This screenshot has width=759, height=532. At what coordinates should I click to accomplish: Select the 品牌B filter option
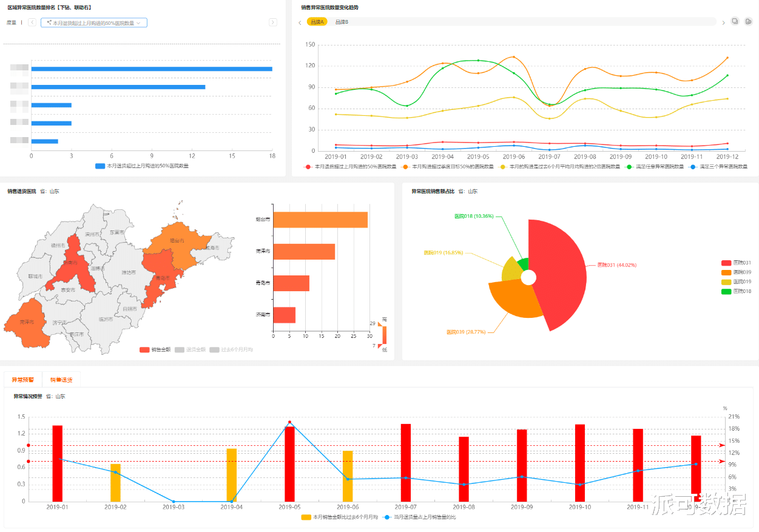(x=342, y=22)
